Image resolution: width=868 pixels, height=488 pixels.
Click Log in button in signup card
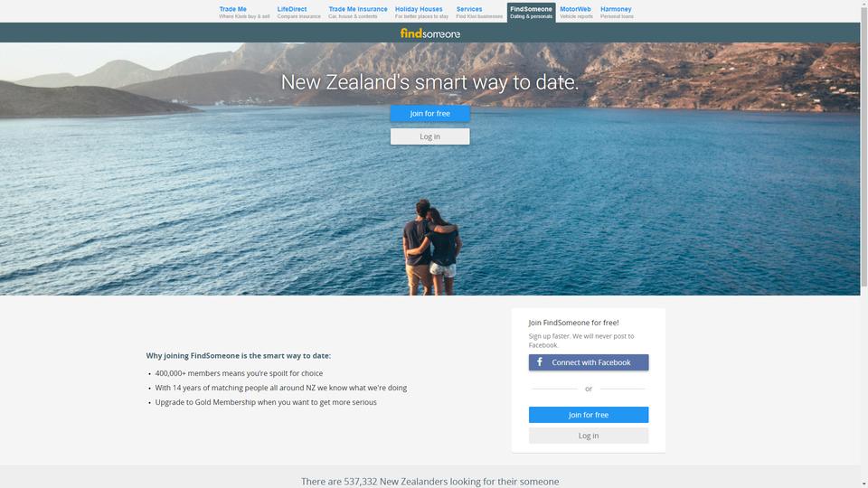[x=589, y=436]
